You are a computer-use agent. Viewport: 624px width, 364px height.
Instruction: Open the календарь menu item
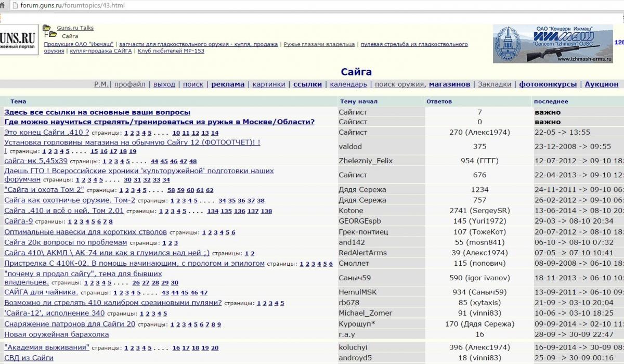(348, 84)
